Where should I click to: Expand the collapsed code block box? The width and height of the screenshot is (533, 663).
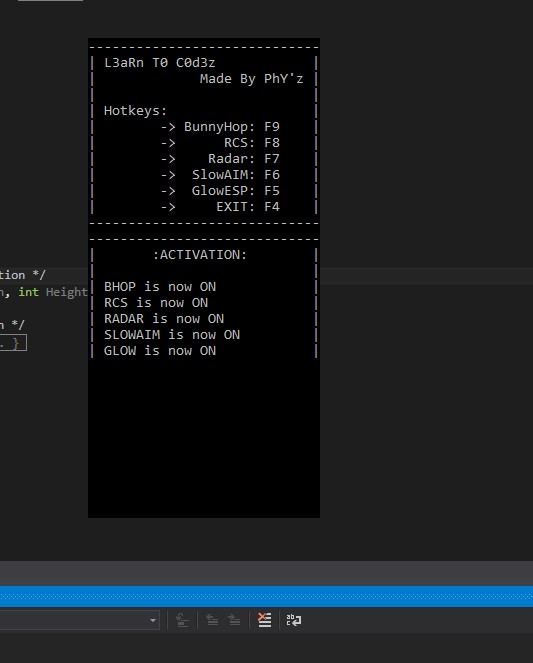[13, 343]
